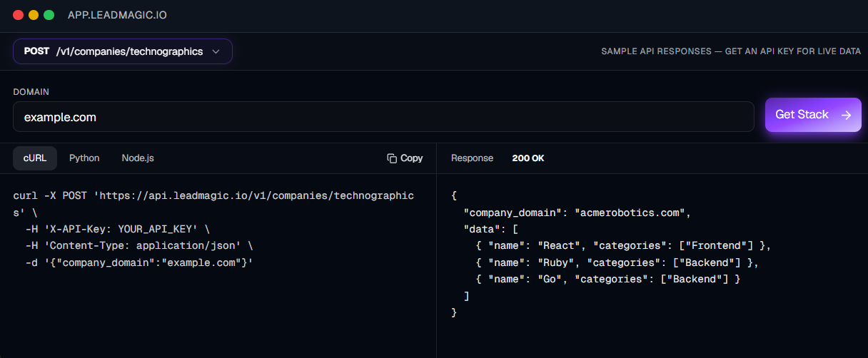Click the 'Get an API key' notice text
Image resolution: width=868 pixels, height=358 pixels.
tap(731, 51)
